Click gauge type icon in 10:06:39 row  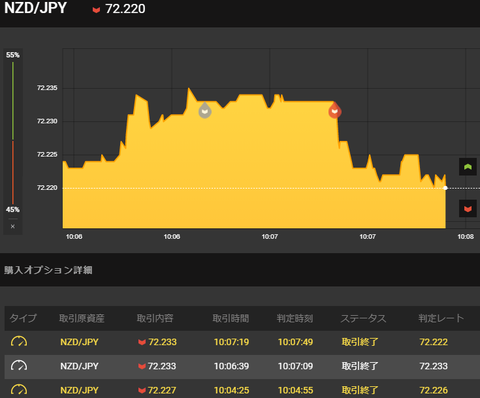coord(19,366)
